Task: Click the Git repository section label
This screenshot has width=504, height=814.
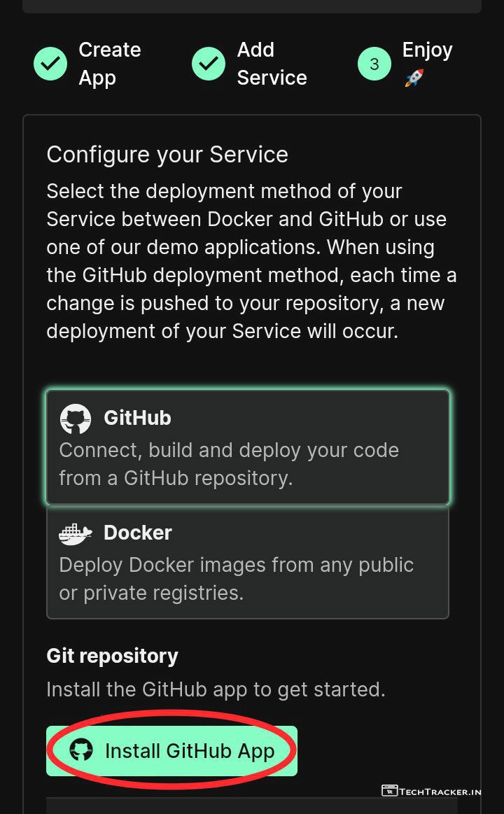Action: (112, 656)
